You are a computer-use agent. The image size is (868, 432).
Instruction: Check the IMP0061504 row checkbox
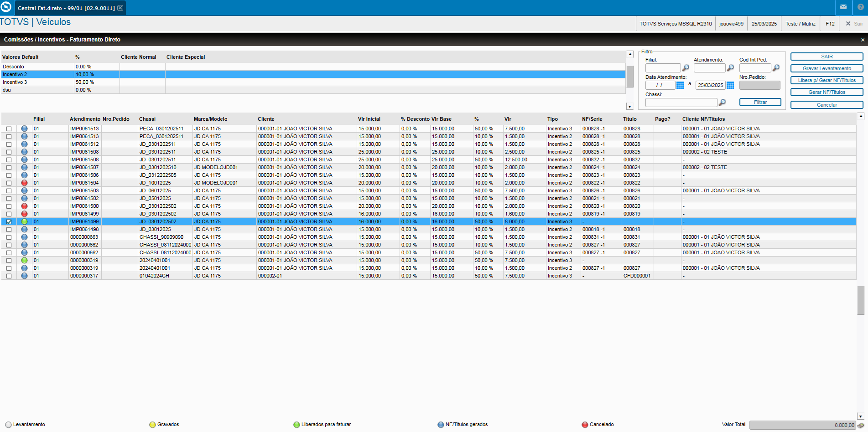click(9, 183)
